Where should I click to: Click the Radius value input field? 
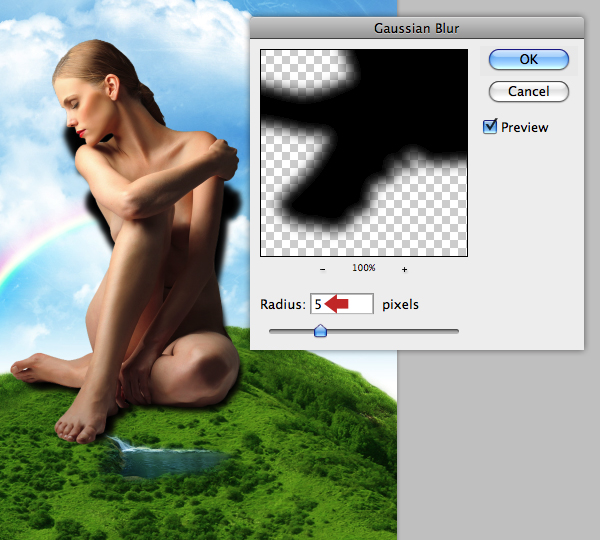342,304
